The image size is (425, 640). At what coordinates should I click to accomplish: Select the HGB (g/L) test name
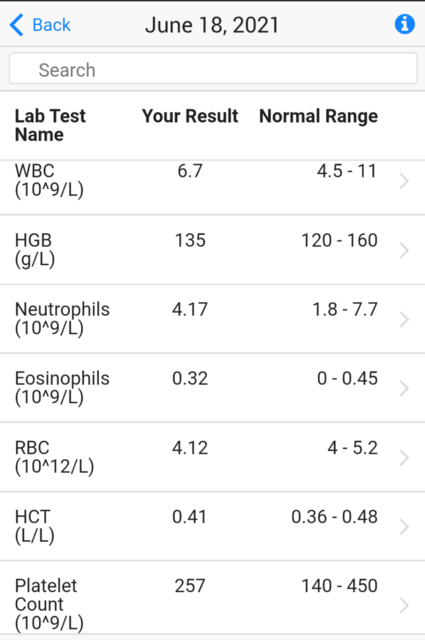click(35, 249)
